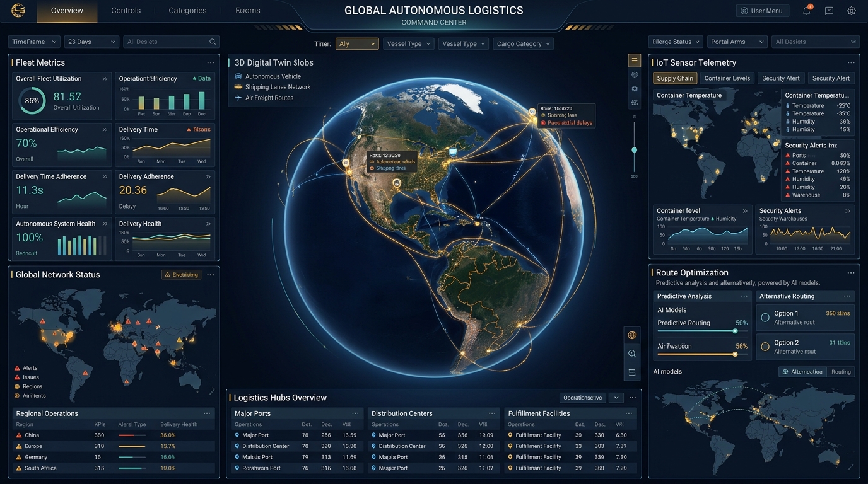
Task: Adjust the Predictive Routing slider
Action: [x=735, y=331]
